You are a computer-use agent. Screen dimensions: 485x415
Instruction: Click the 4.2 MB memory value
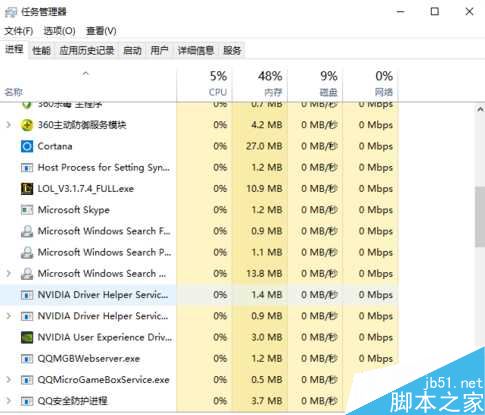point(267,125)
